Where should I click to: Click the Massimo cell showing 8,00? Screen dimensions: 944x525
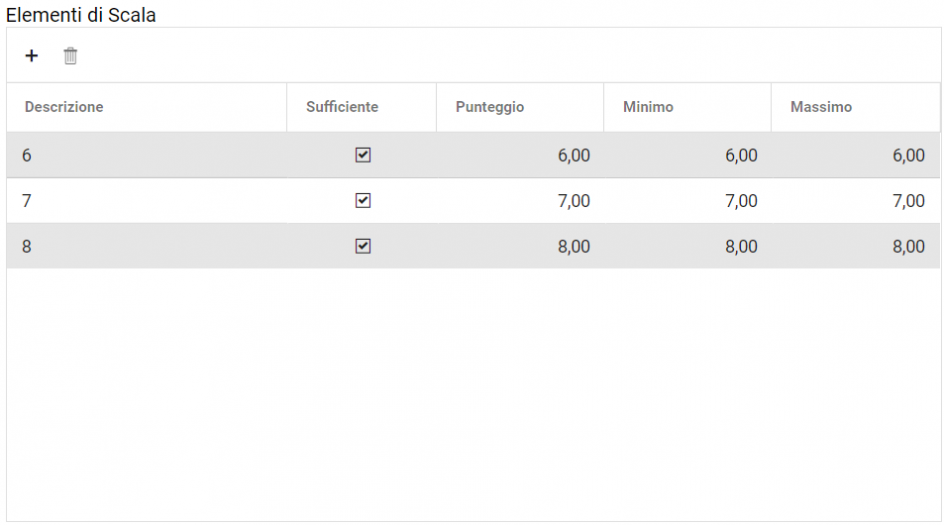[908, 247]
